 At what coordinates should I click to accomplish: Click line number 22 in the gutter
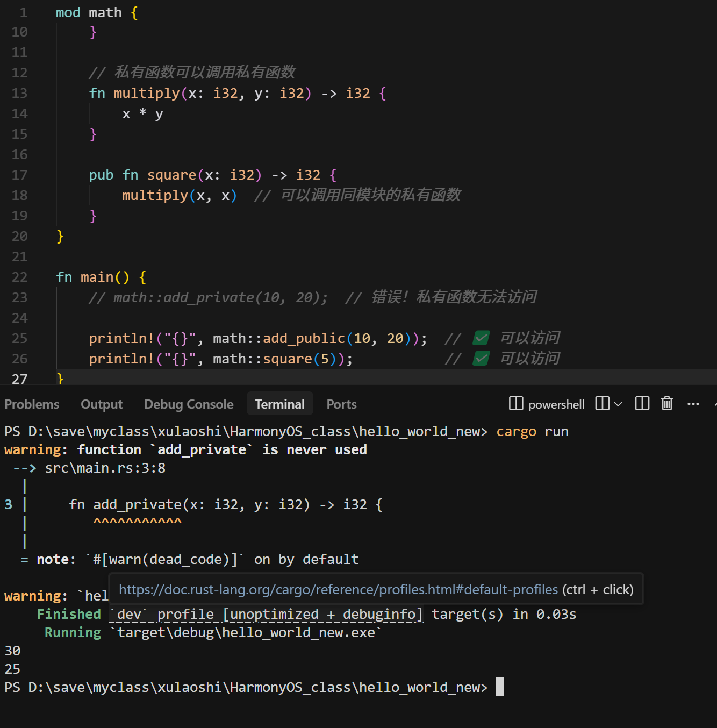pyautogui.click(x=19, y=277)
